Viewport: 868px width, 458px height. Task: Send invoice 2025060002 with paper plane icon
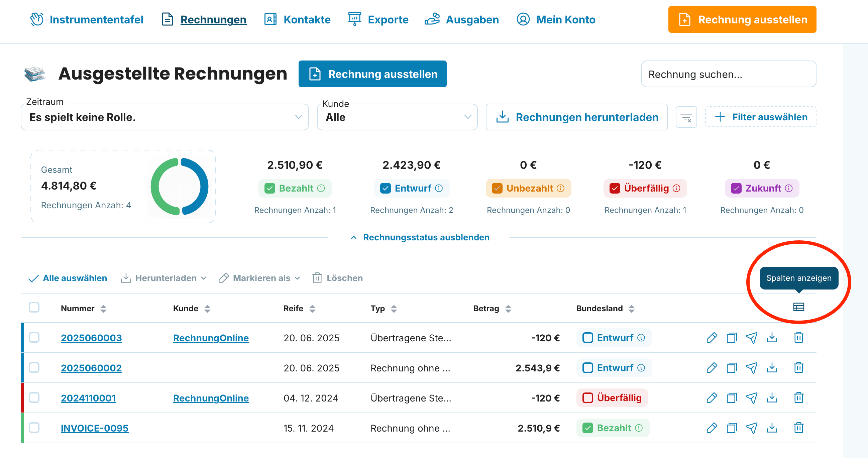[751, 368]
